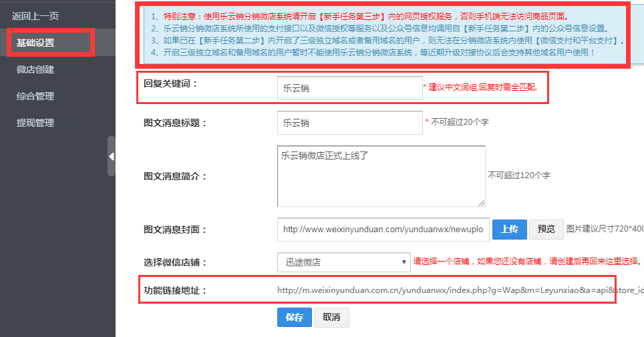
Task: Focus the 图文消息标题 text box
Action: click(349, 123)
